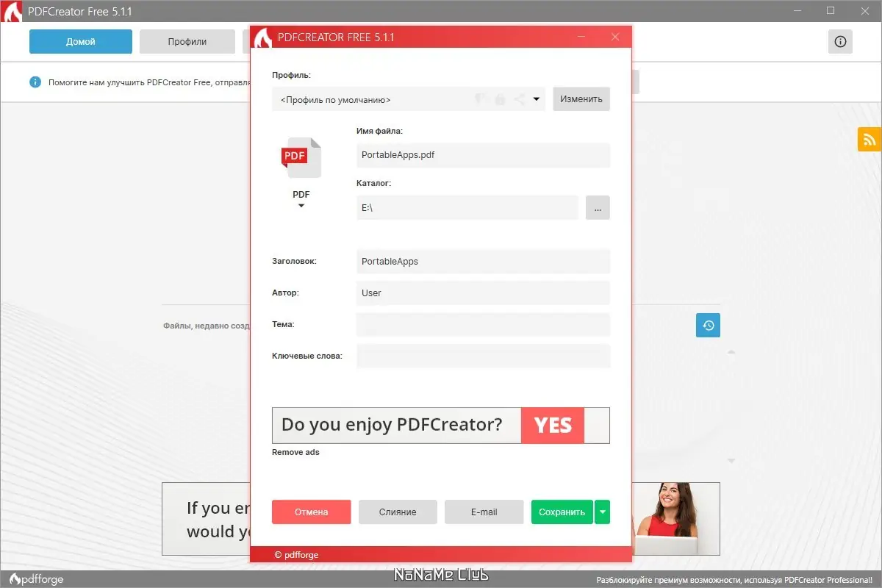Click the empty Тема field
882x588 pixels.
click(x=483, y=324)
